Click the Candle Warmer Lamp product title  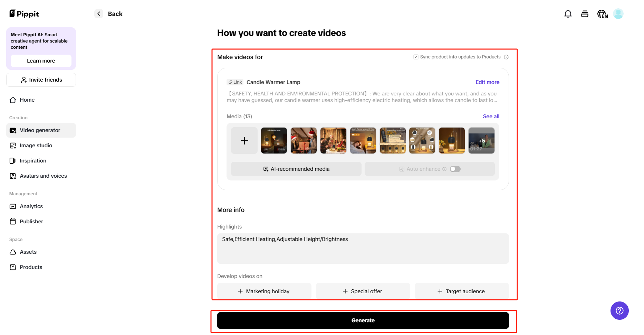[273, 82]
